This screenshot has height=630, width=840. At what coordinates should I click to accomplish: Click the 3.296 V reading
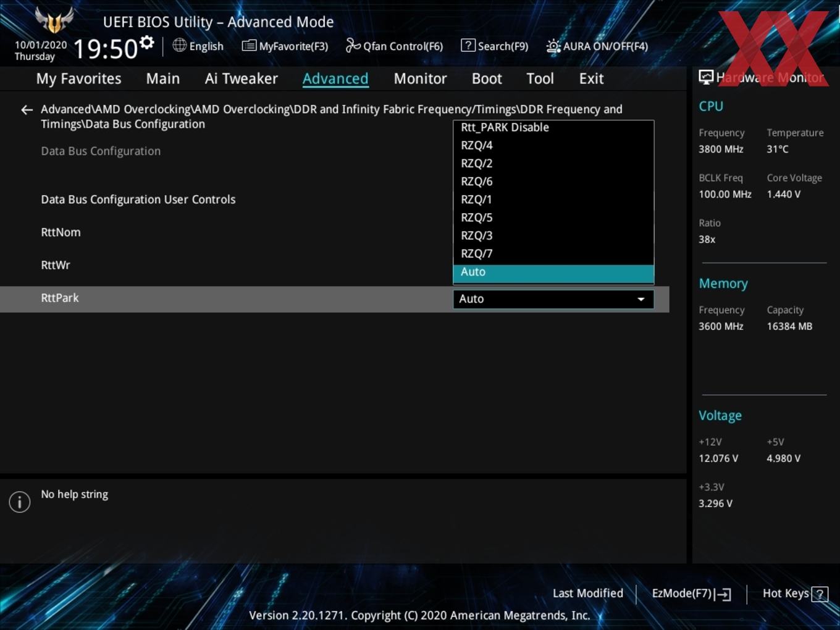point(715,503)
